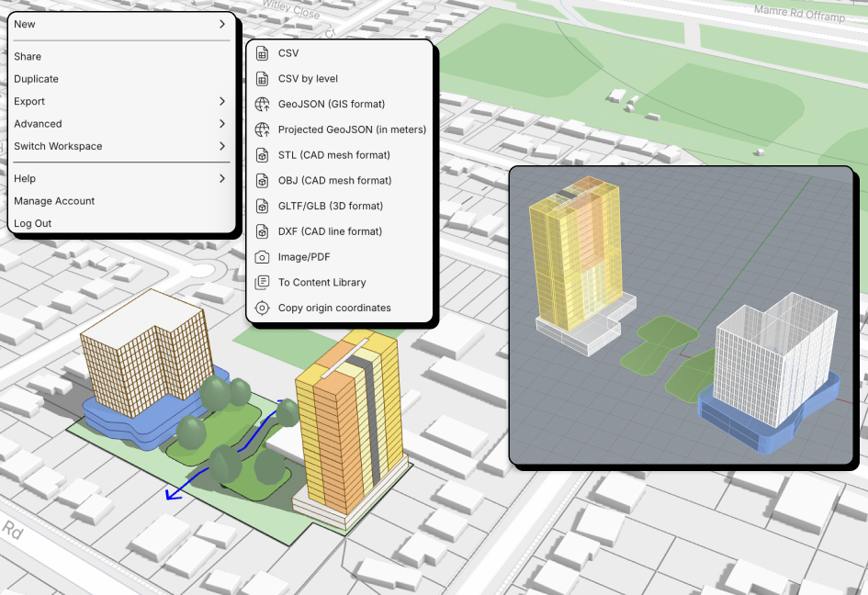Image resolution: width=868 pixels, height=595 pixels.
Task: Click the spreadsheet icon beside CSV
Action: (262, 53)
